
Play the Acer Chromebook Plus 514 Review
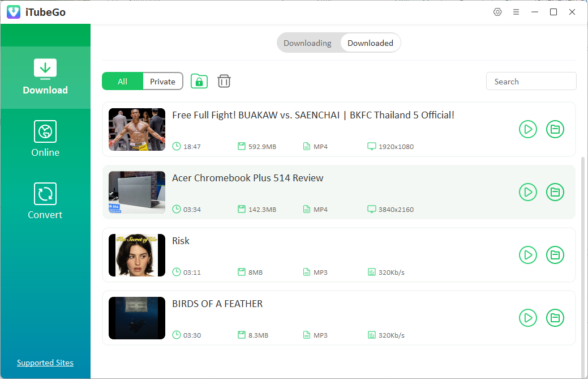tap(528, 192)
